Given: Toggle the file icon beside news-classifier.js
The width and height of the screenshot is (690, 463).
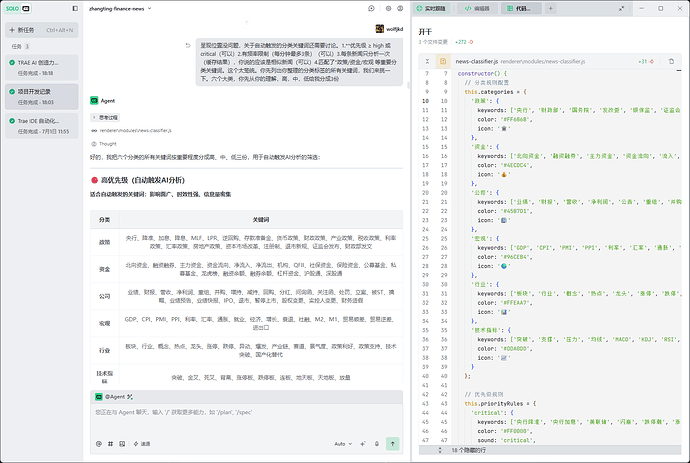Looking at the screenshot, I should 443,61.
